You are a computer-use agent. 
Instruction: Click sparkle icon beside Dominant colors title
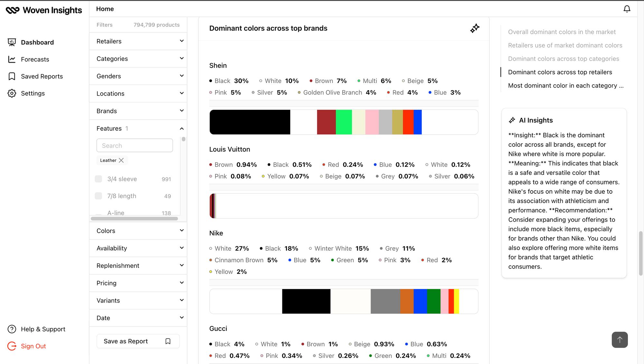click(475, 28)
